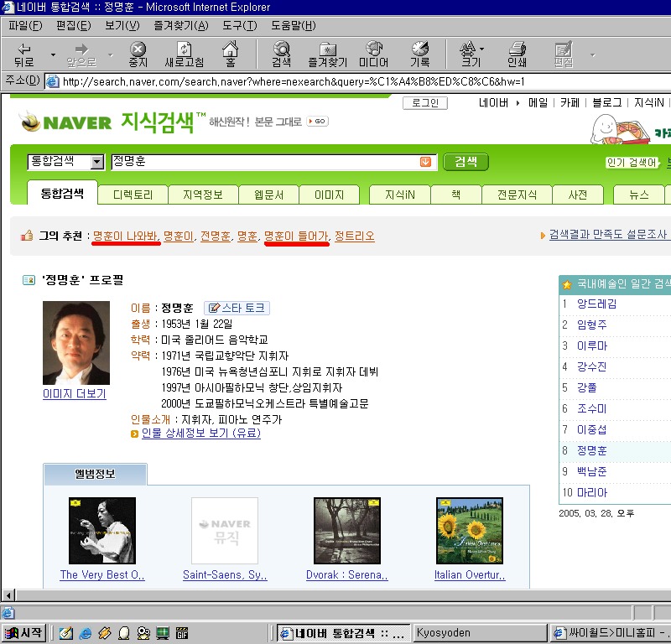671x644 pixels.
Task: Open the Media (미디어) toolbar icon
Action: tap(373, 55)
